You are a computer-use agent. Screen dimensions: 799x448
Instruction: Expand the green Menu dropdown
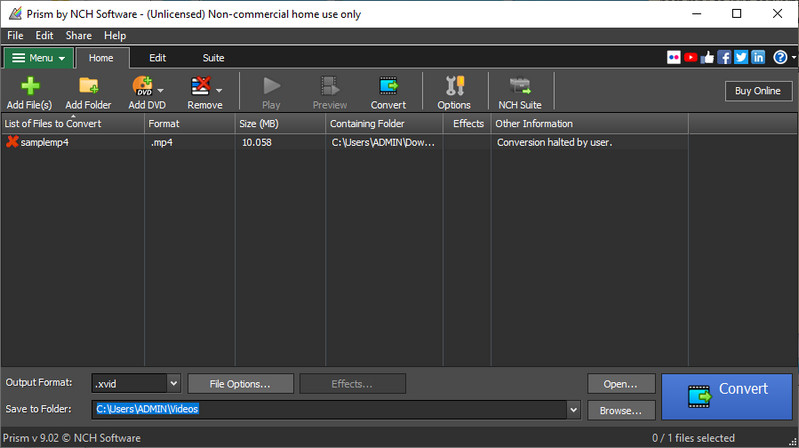coord(38,58)
